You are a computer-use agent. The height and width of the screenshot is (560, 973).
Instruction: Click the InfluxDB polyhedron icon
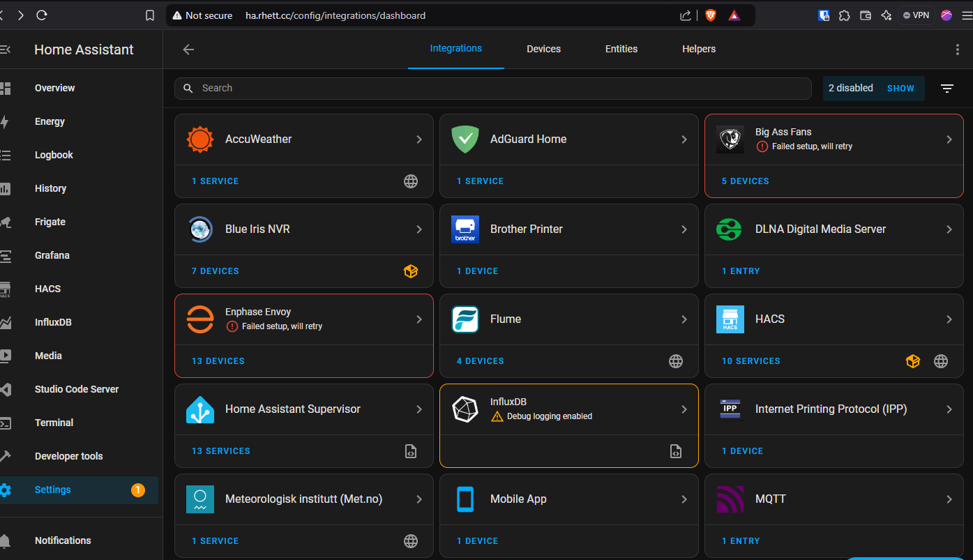click(x=465, y=409)
